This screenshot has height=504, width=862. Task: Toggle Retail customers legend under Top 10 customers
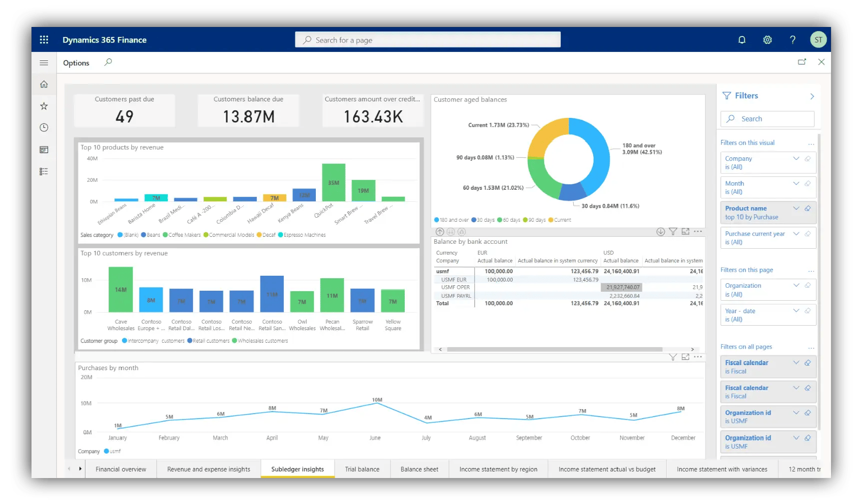tap(209, 340)
